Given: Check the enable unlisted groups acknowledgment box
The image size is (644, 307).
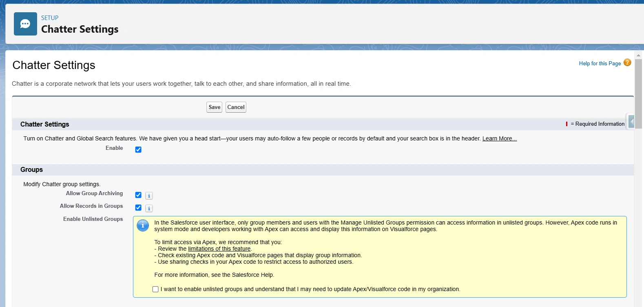Looking at the screenshot, I should pos(155,289).
